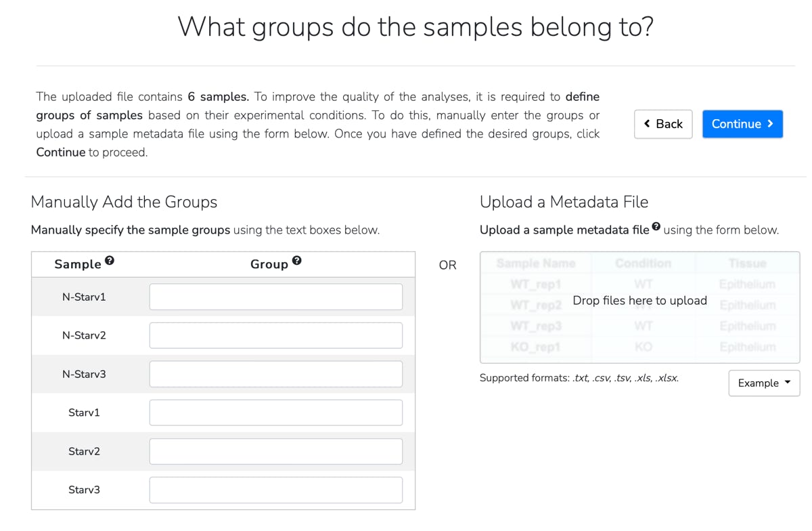
Task: Select the group input for N-Starv3
Action: click(x=276, y=375)
